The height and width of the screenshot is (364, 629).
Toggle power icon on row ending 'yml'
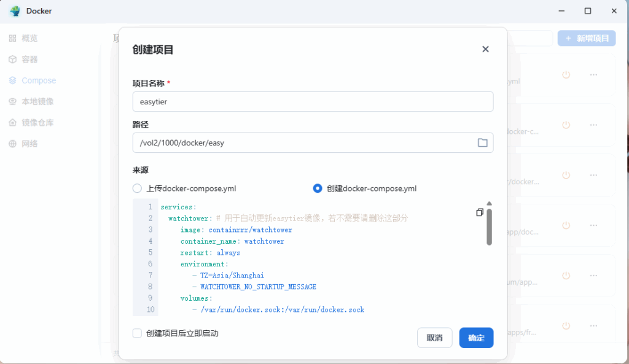point(566,74)
